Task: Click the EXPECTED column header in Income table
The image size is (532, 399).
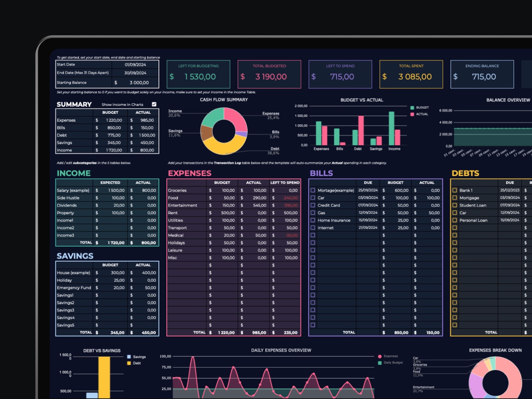Action: 110,182
